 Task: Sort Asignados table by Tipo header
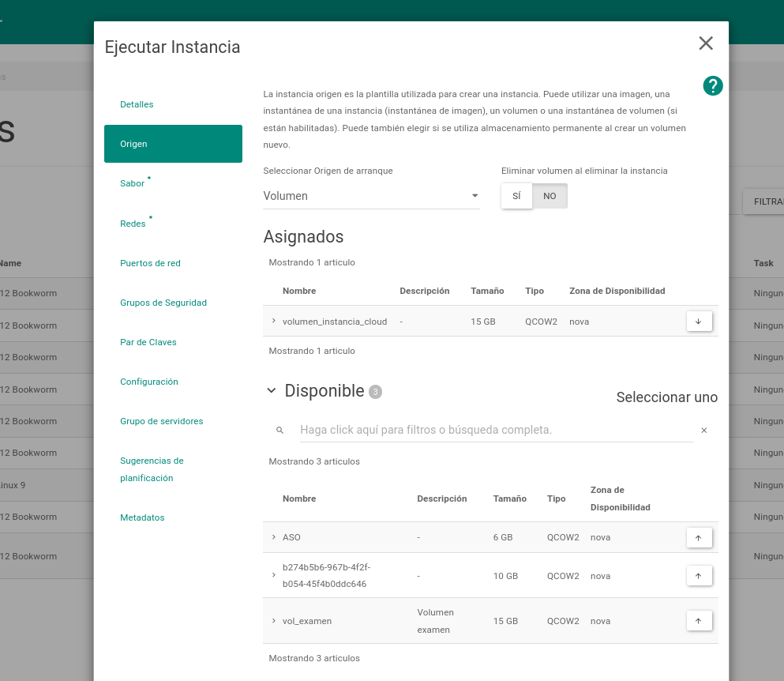[534, 291]
